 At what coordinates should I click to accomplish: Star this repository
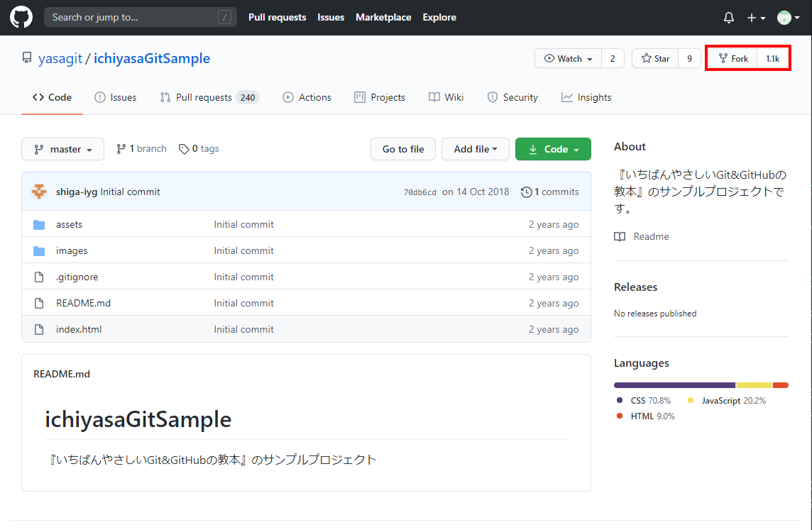656,58
